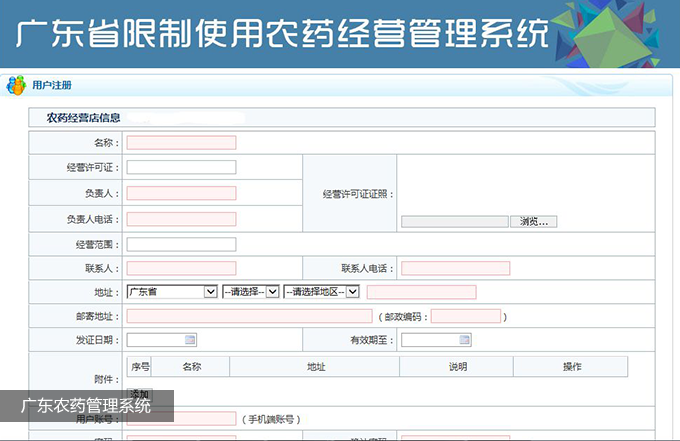Click the 邮寄地址 long text field

(x=249, y=316)
